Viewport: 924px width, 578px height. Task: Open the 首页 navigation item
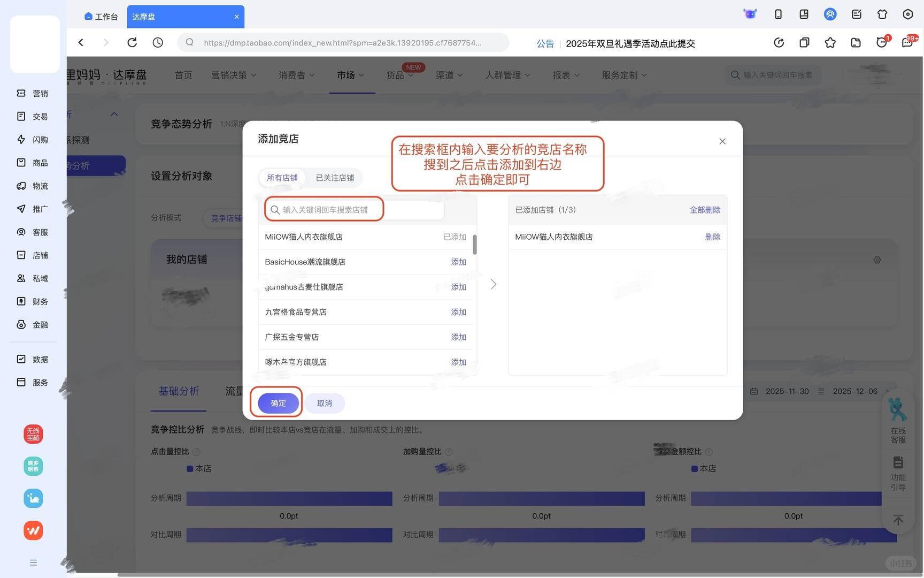pyautogui.click(x=183, y=75)
